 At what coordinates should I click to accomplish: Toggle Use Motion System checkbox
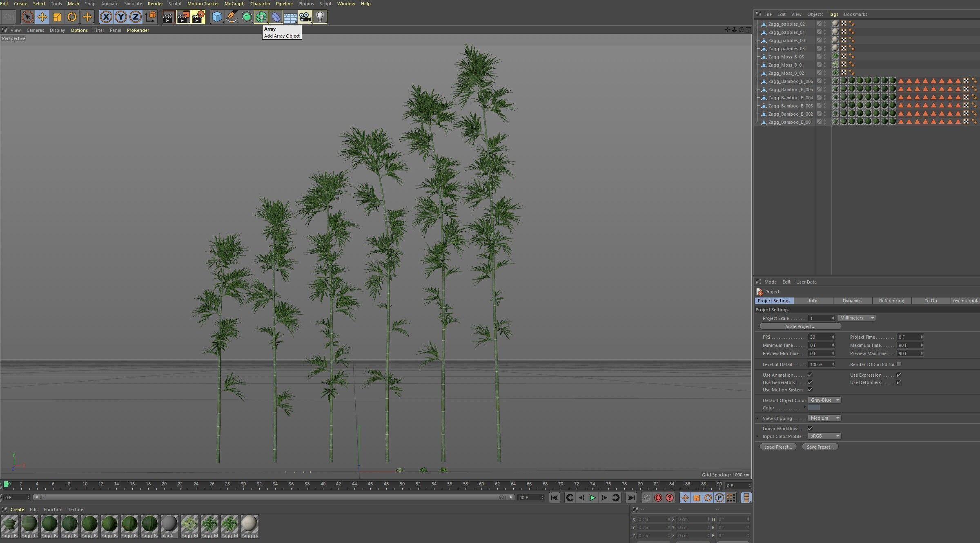(x=811, y=389)
